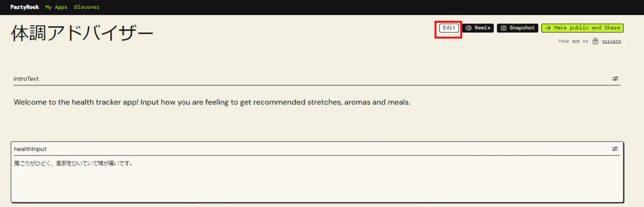Viewport: 644px width, 207px height.
Task: Open the Discover page
Action: tap(87, 7)
